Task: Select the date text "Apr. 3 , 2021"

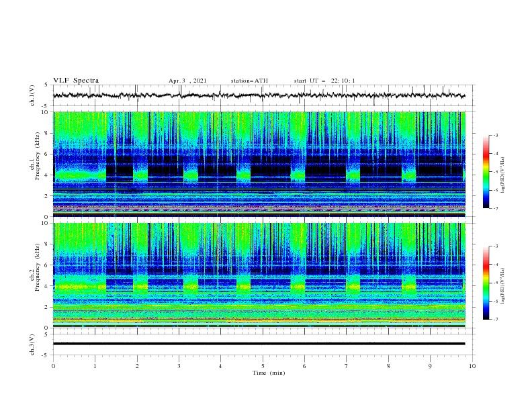Action: coord(187,81)
